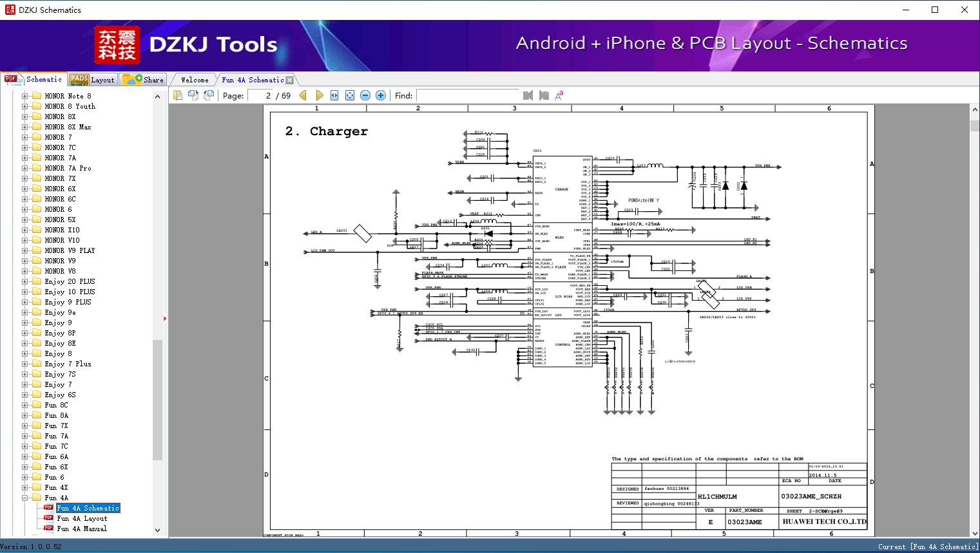Screen dimensions: 980x553
Task: Select the Enjoy 8E tree item
Action: 60,343
